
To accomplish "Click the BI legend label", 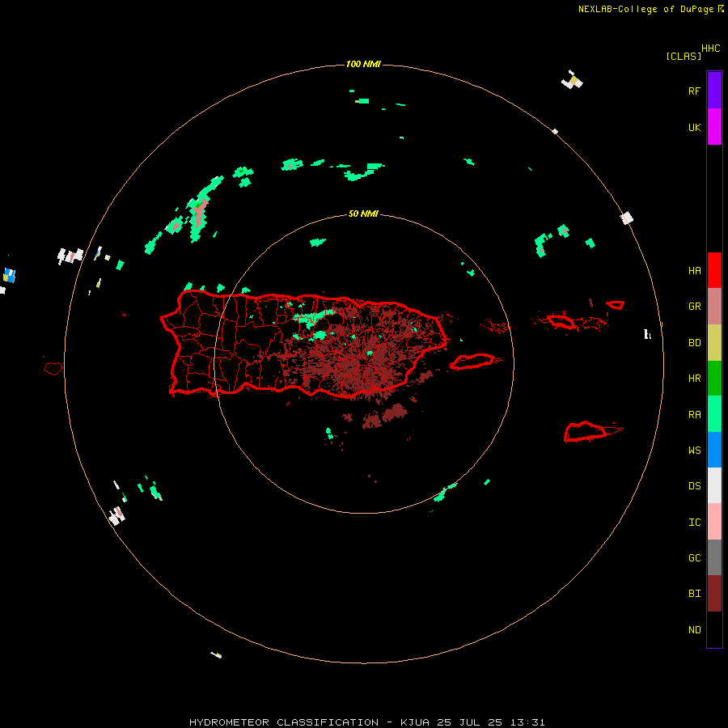I will tap(694, 594).
